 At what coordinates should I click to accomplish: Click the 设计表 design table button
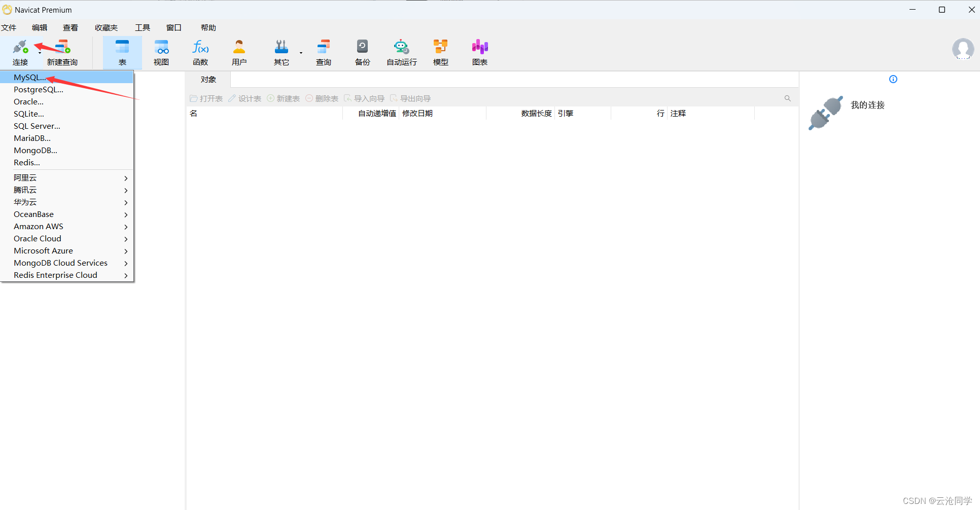245,98
